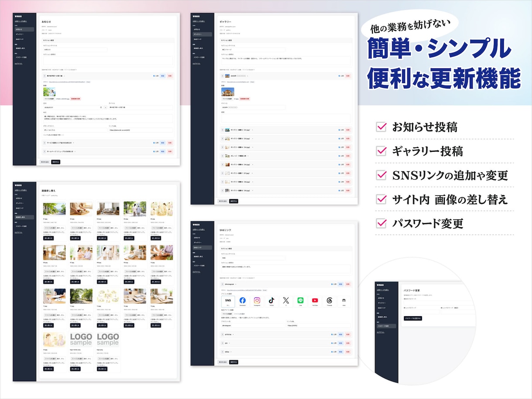
Task: Click gallery セクション説明文 text area
Action: [286, 61]
